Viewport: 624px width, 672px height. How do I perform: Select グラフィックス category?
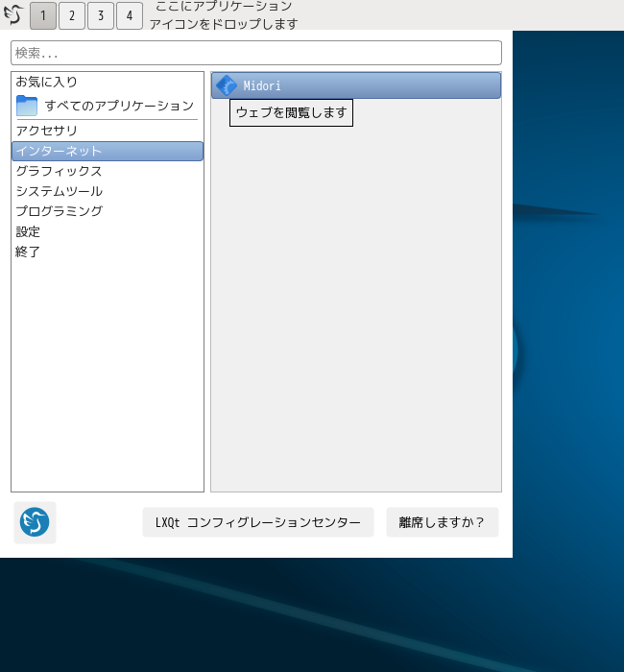coord(108,171)
